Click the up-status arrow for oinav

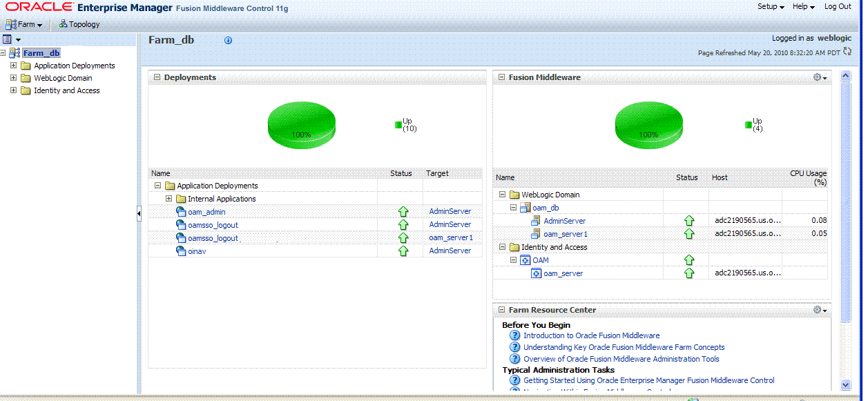pos(403,251)
